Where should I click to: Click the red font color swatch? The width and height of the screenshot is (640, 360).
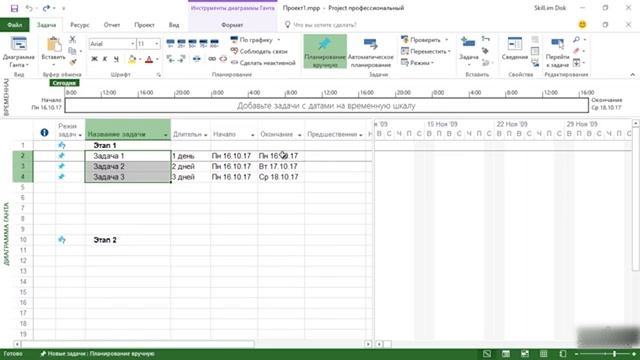[149, 60]
